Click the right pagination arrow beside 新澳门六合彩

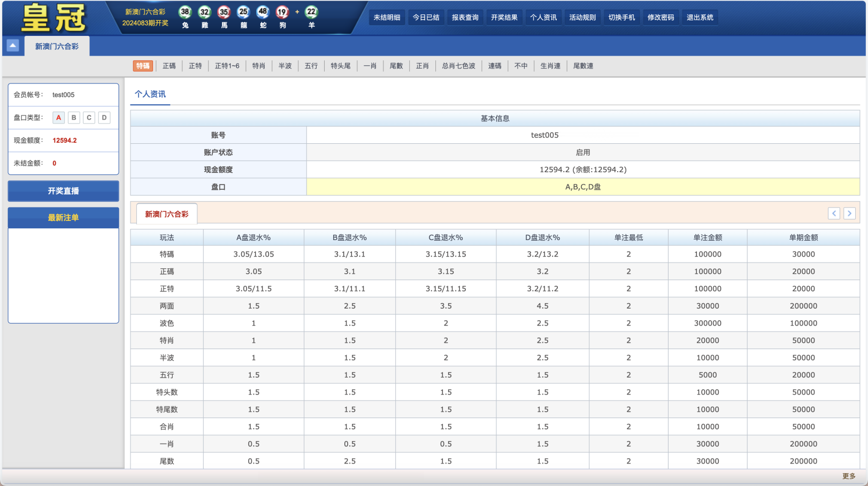point(849,213)
